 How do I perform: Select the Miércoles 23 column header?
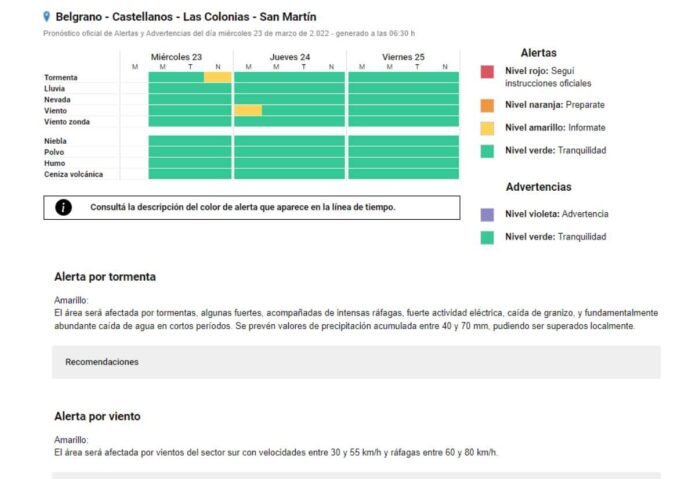point(176,57)
